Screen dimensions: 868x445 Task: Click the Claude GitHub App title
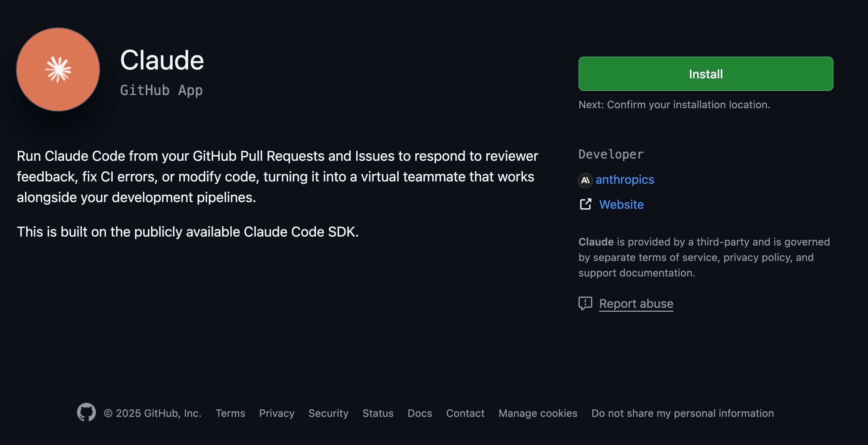[x=162, y=60]
